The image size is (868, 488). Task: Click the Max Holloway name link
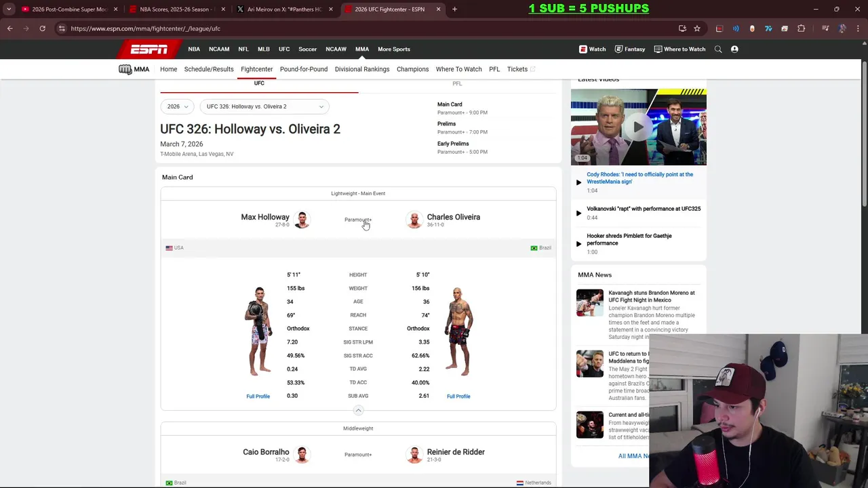pos(265,217)
